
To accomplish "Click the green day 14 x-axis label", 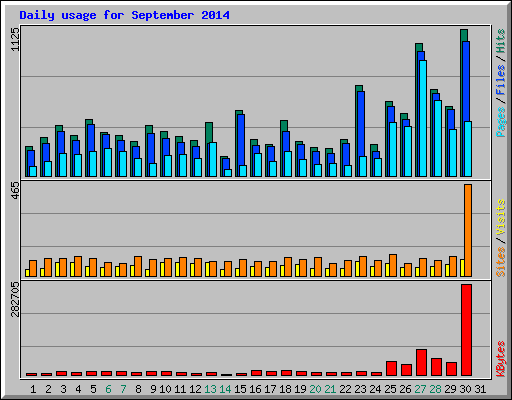I will (225, 389).
